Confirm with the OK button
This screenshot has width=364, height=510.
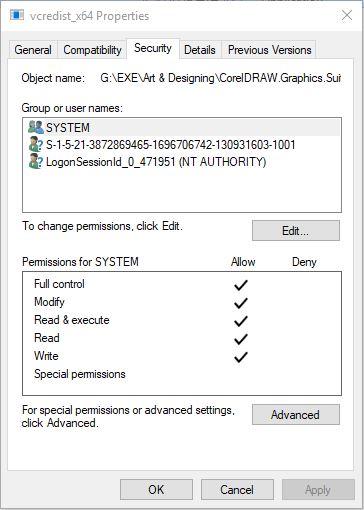156,490
